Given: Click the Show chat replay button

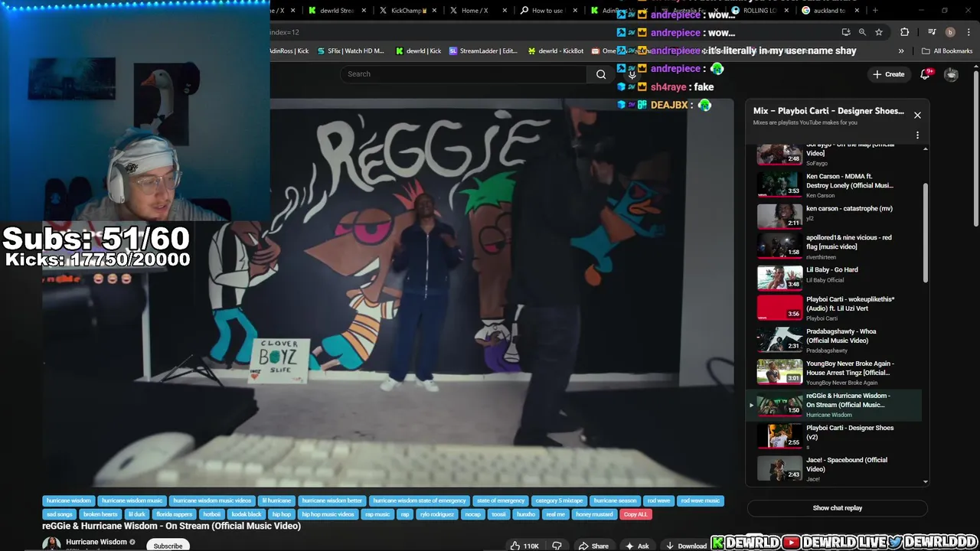Looking at the screenshot, I should pos(838,508).
